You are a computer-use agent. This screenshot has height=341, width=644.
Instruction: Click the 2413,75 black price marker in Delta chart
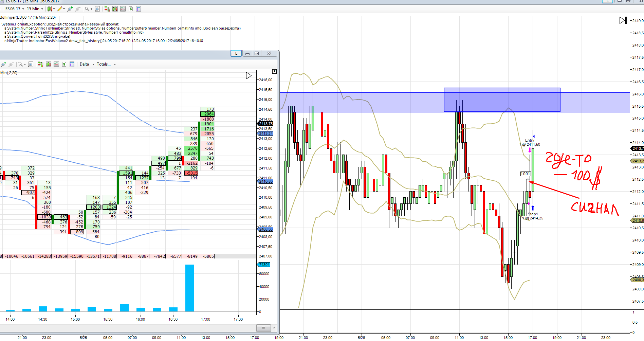pos(265,124)
